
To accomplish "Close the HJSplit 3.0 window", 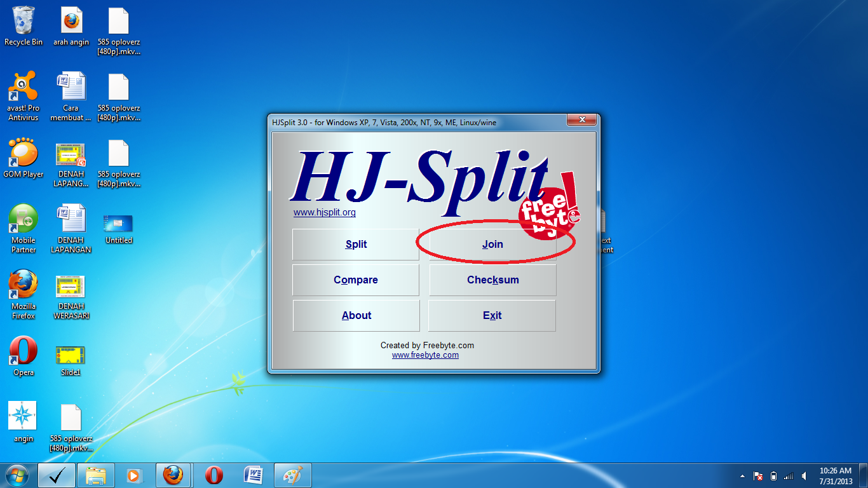I will tap(581, 119).
